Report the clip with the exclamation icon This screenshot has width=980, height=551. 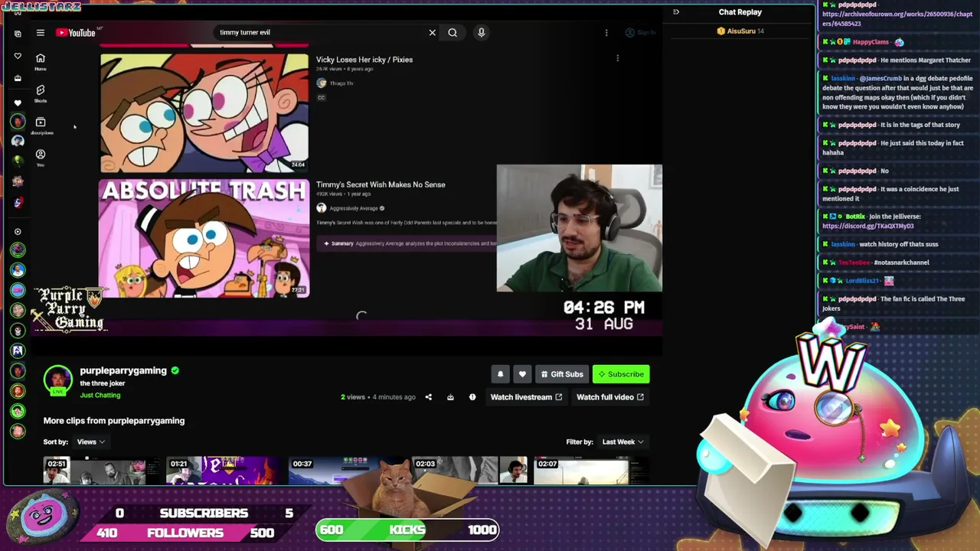pos(472,397)
